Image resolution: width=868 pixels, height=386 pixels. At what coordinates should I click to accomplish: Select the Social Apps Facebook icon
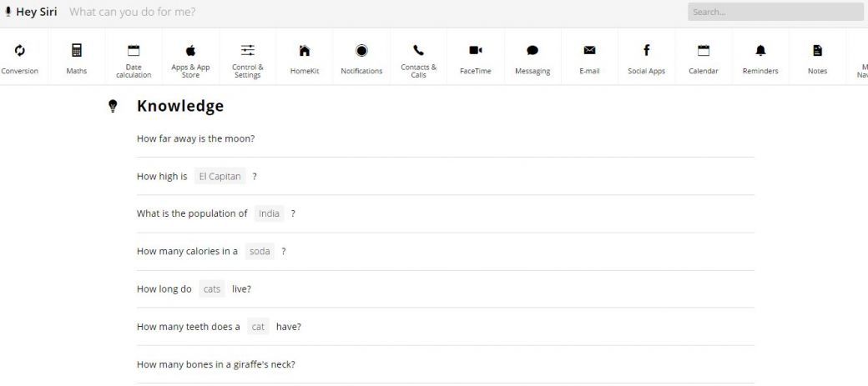tap(646, 51)
